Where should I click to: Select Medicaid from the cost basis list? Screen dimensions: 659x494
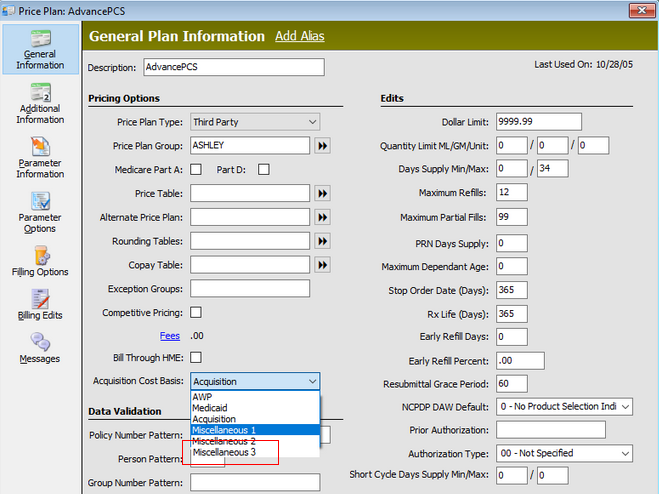(255, 408)
